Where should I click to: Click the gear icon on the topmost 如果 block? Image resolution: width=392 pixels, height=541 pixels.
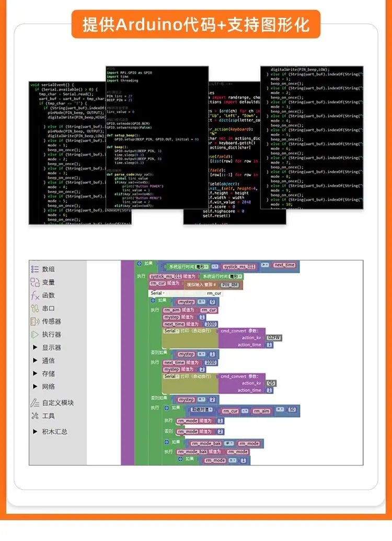point(140,263)
